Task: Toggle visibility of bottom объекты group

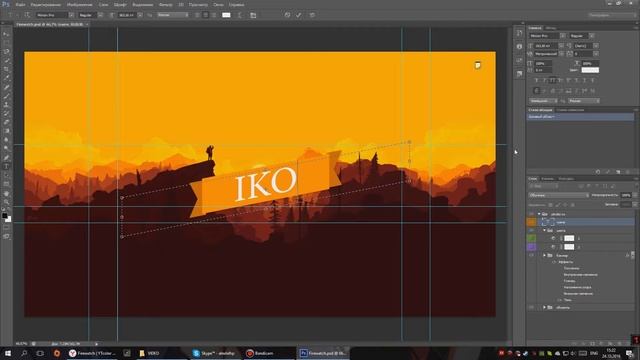Action: pos(531,307)
